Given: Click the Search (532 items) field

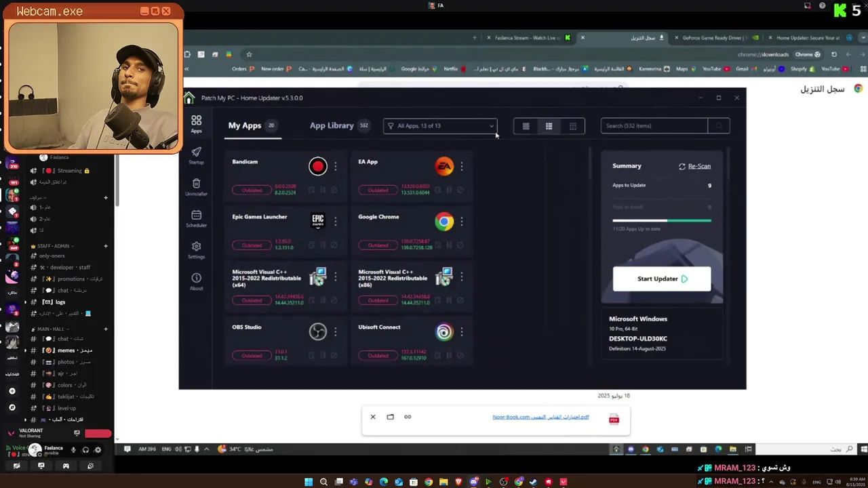Looking at the screenshot, I should click(654, 126).
